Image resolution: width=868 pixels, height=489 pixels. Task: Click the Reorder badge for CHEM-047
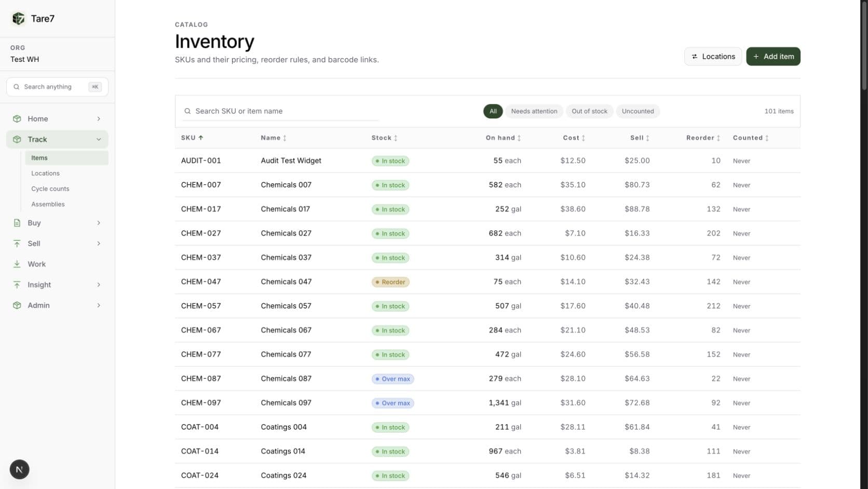tap(391, 282)
